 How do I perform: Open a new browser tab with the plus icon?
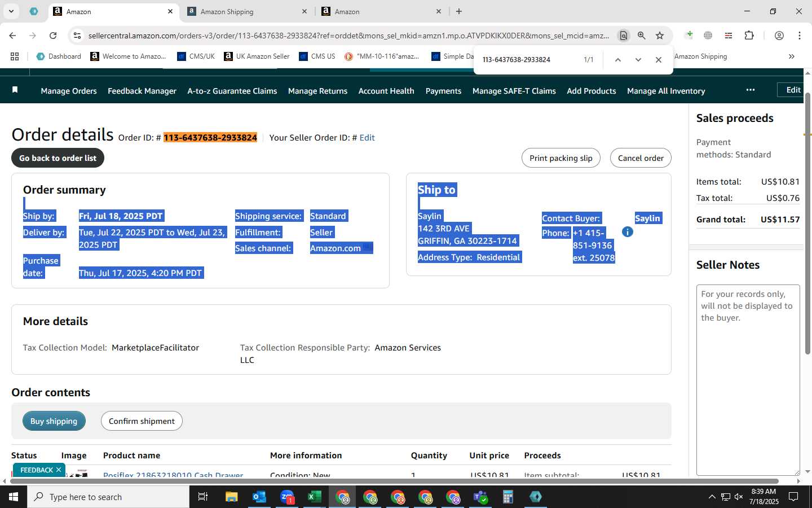[x=459, y=11]
